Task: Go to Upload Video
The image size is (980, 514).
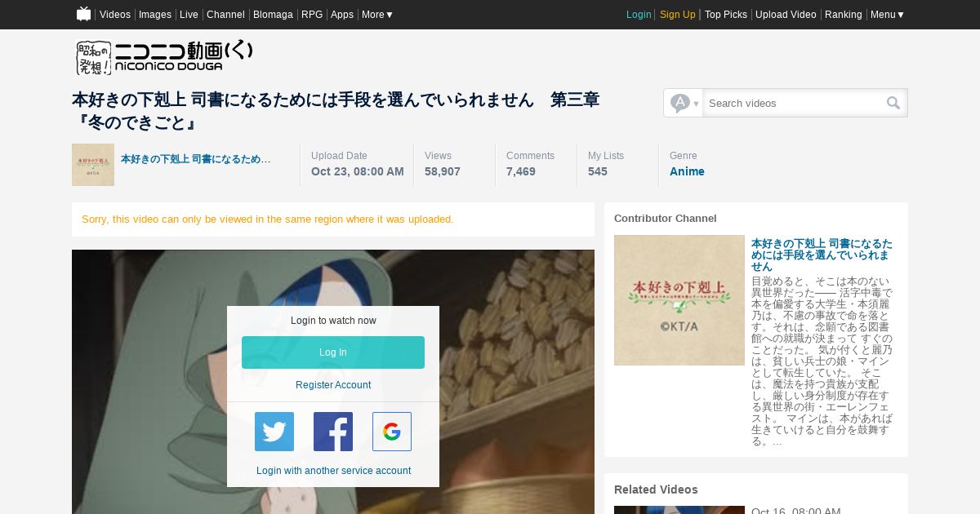Action: pyautogui.click(x=786, y=15)
